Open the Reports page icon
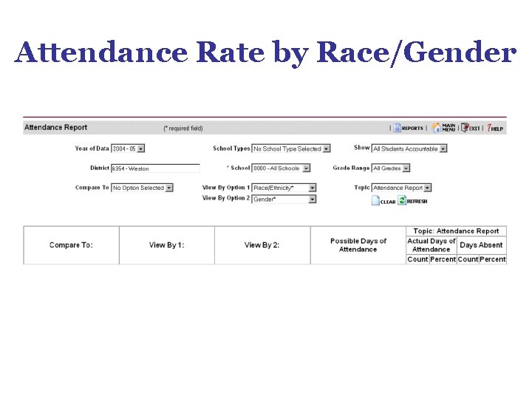 (397, 128)
